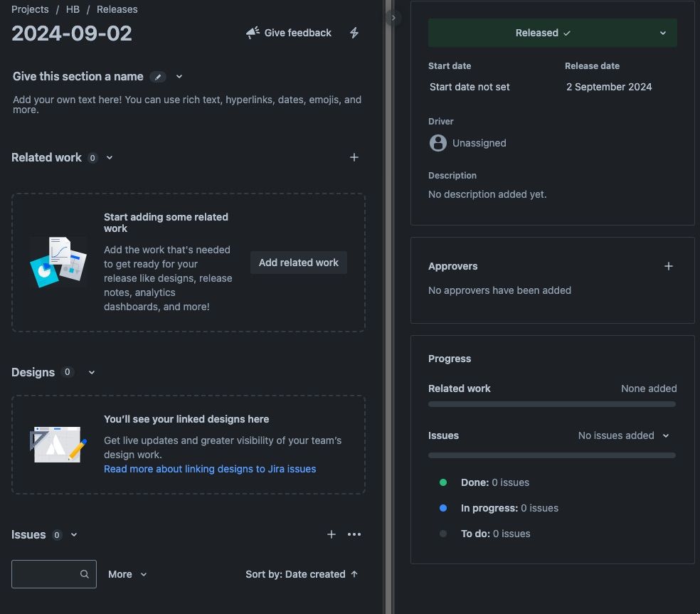Image resolution: width=700 pixels, height=614 pixels.
Task: Expand the section name chevron menu
Action: click(x=179, y=77)
